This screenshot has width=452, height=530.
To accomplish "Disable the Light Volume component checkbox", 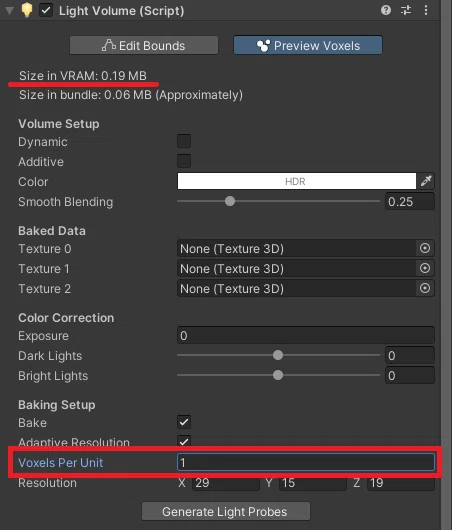I will pos(46,10).
